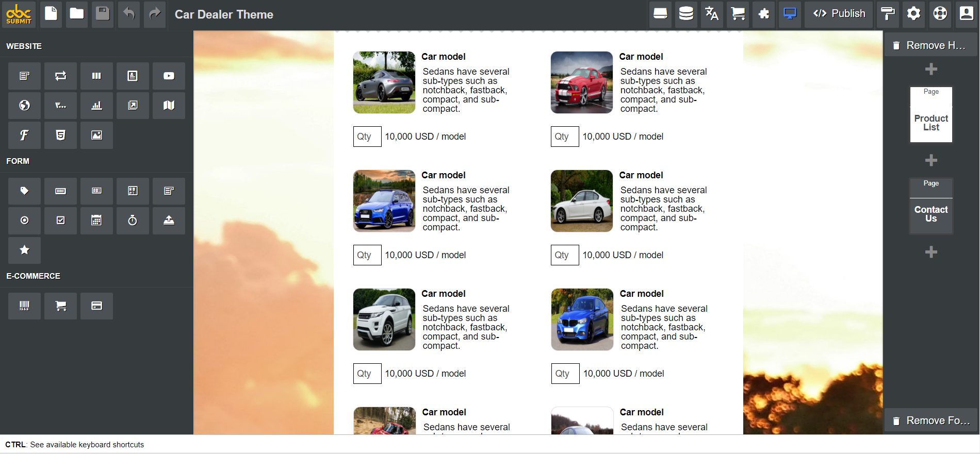Add the globe website element
The image size is (980, 455).
[24, 106]
